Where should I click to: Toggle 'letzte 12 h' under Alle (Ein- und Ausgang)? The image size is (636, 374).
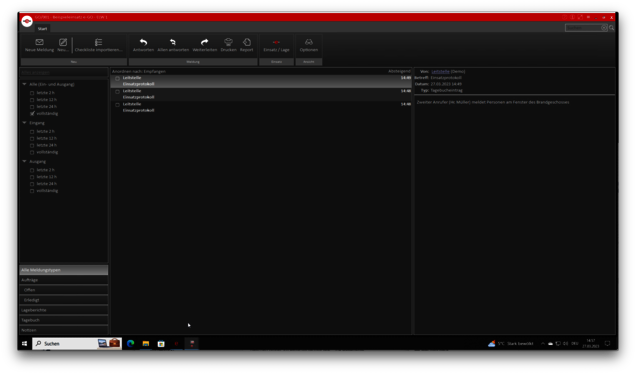pos(32,100)
